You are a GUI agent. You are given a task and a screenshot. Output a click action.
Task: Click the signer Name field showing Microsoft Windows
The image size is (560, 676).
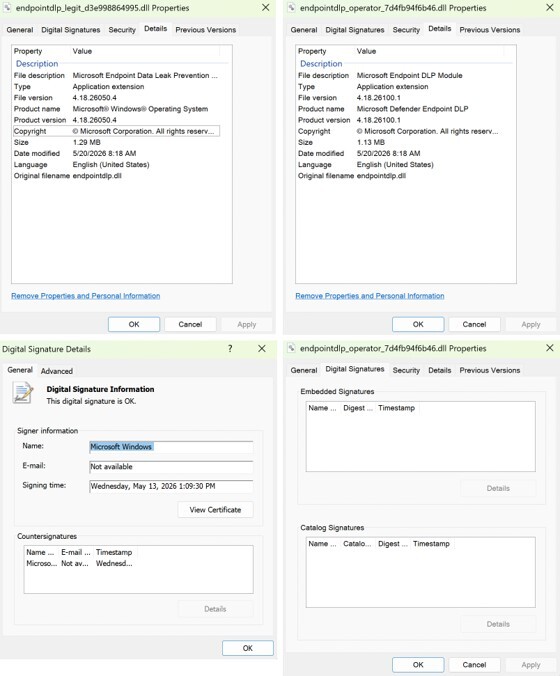pyautogui.click(x=171, y=447)
